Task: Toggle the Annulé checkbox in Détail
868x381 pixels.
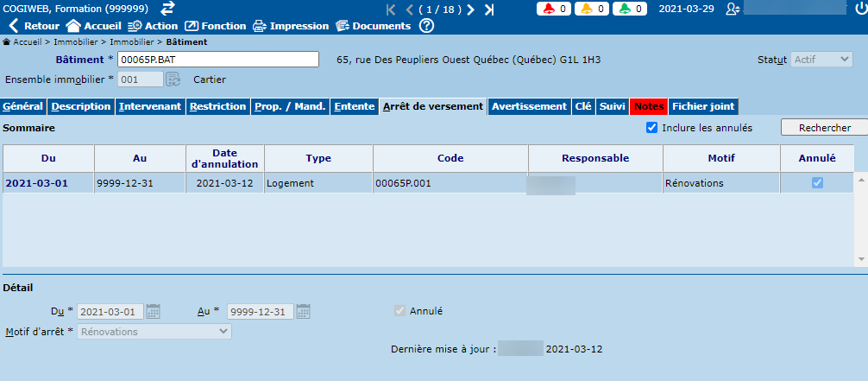Action: tap(399, 311)
